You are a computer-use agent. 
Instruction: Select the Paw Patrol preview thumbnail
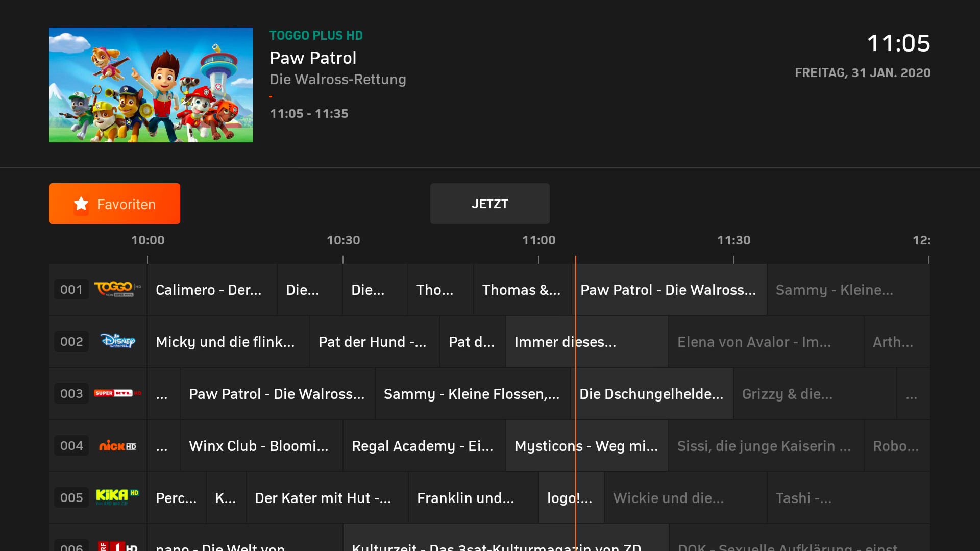151,85
